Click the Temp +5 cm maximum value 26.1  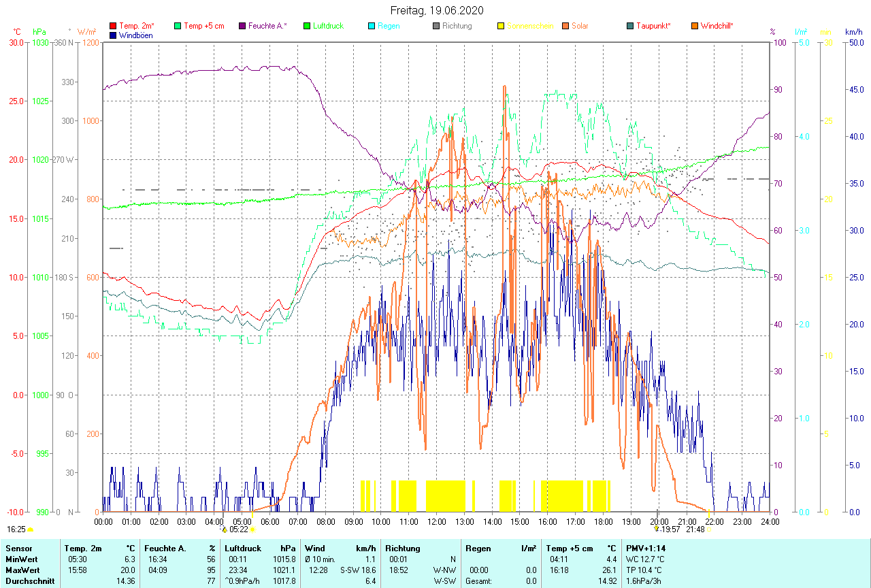point(608,570)
